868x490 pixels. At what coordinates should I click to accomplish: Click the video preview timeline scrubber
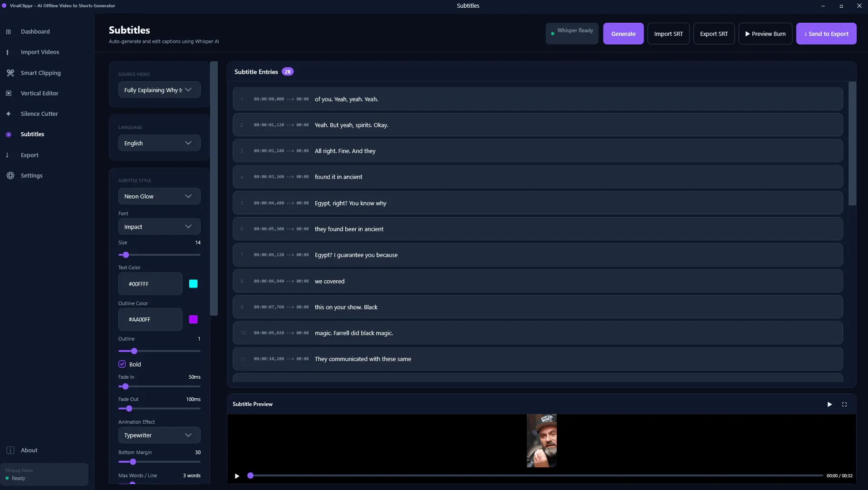[x=250, y=475]
